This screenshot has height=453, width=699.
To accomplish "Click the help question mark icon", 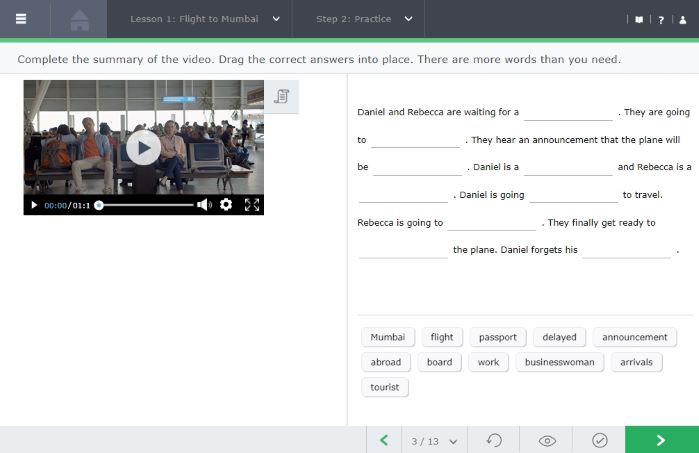I will point(661,19).
